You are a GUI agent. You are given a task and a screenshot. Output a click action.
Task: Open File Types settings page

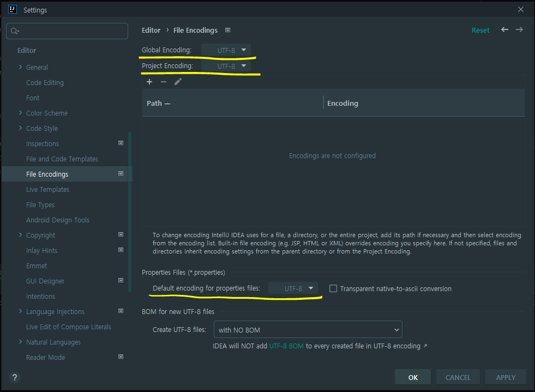40,204
